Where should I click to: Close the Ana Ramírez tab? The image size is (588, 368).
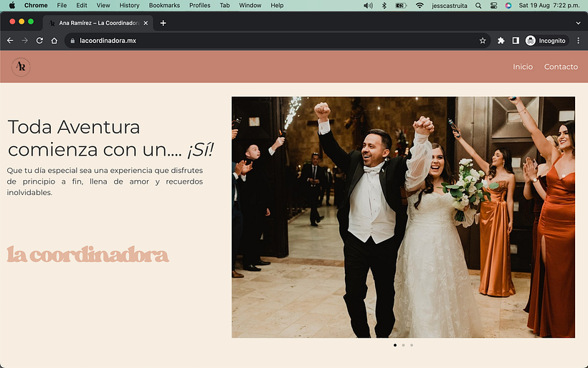point(146,23)
